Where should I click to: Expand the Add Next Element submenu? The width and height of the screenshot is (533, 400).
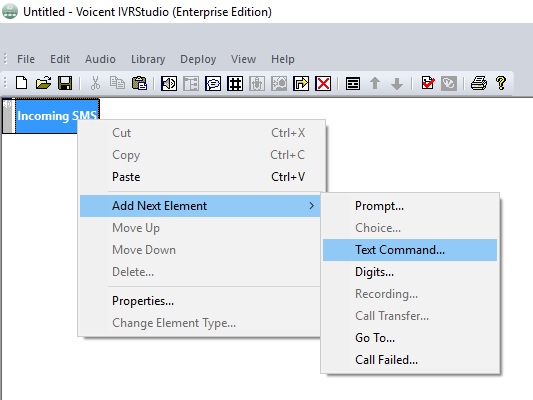201,206
